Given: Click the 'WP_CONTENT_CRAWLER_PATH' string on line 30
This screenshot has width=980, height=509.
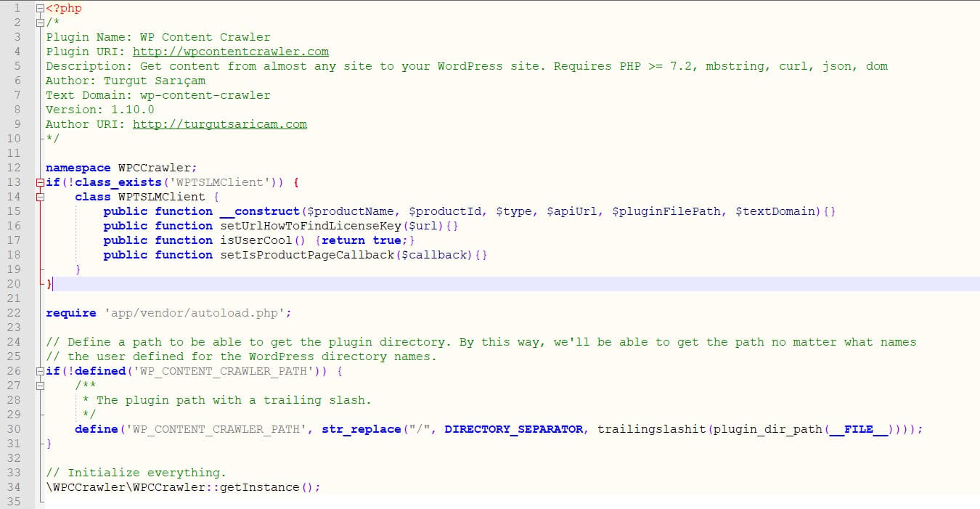Looking at the screenshot, I should pyautogui.click(x=216, y=429).
